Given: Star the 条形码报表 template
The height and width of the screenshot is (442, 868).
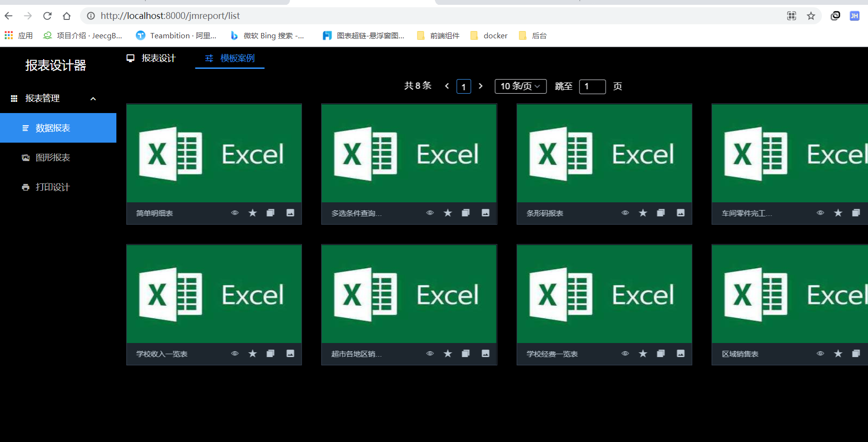Looking at the screenshot, I should click(643, 213).
